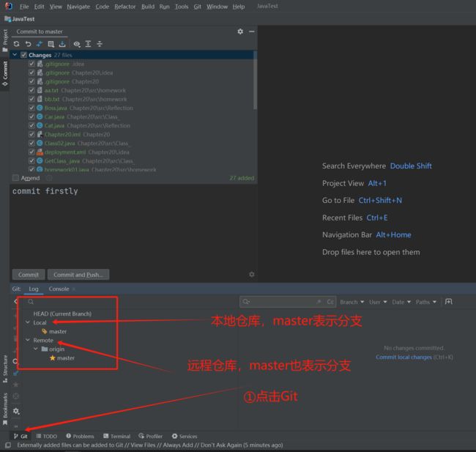Click the Git tool window button

(x=21, y=436)
